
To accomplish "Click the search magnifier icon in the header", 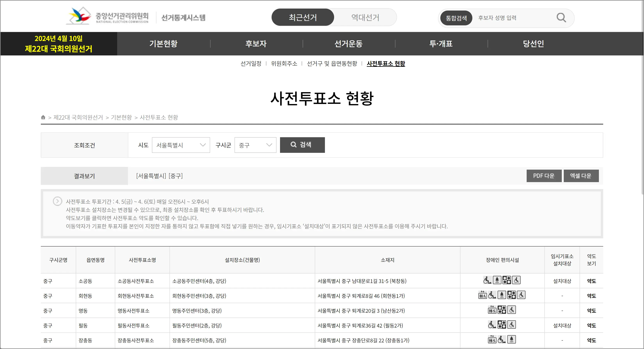I will 561,18.
